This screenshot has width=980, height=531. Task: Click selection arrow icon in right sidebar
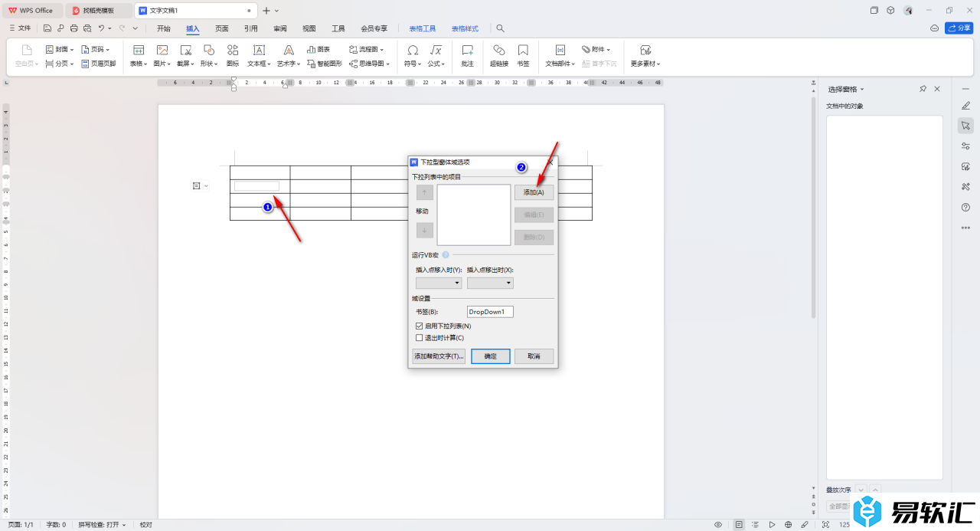point(965,125)
